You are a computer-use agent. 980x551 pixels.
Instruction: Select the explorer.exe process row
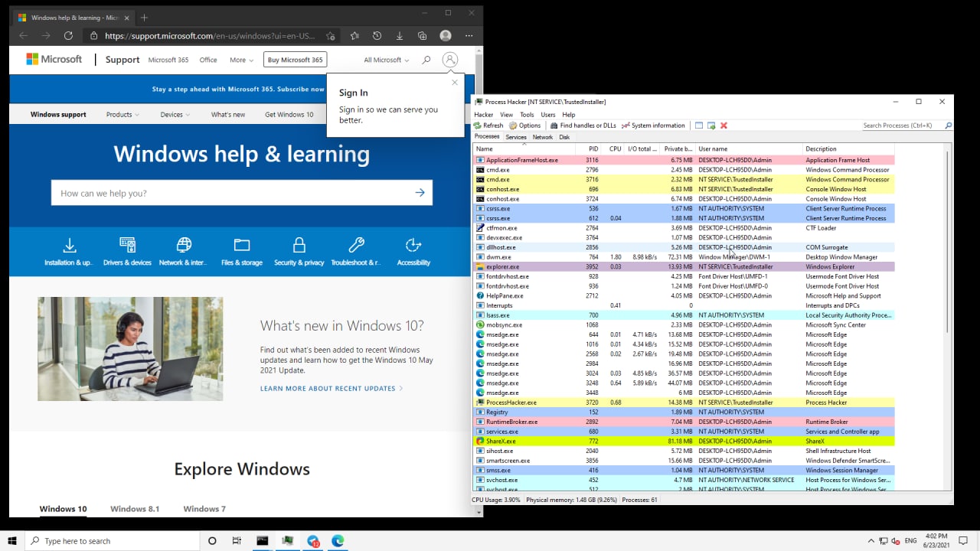click(684, 266)
